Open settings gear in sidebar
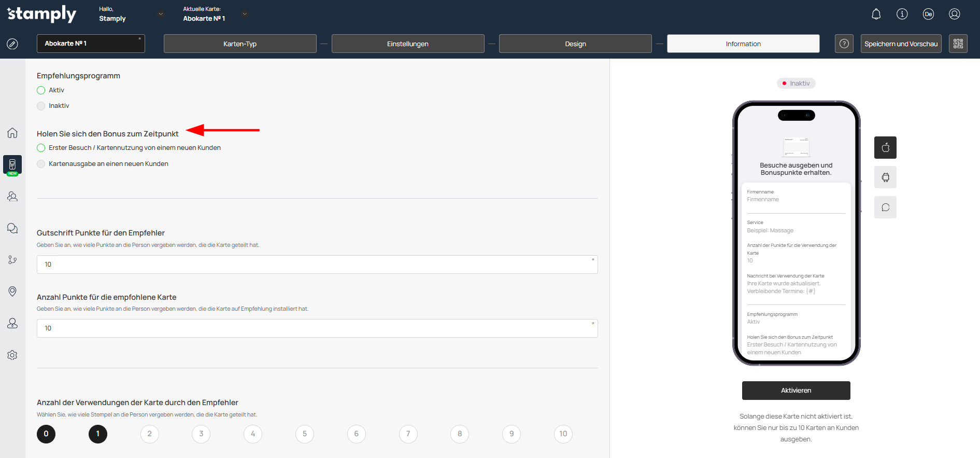Screen dimensions: 980x458 pyautogui.click(x=12, y=355)
